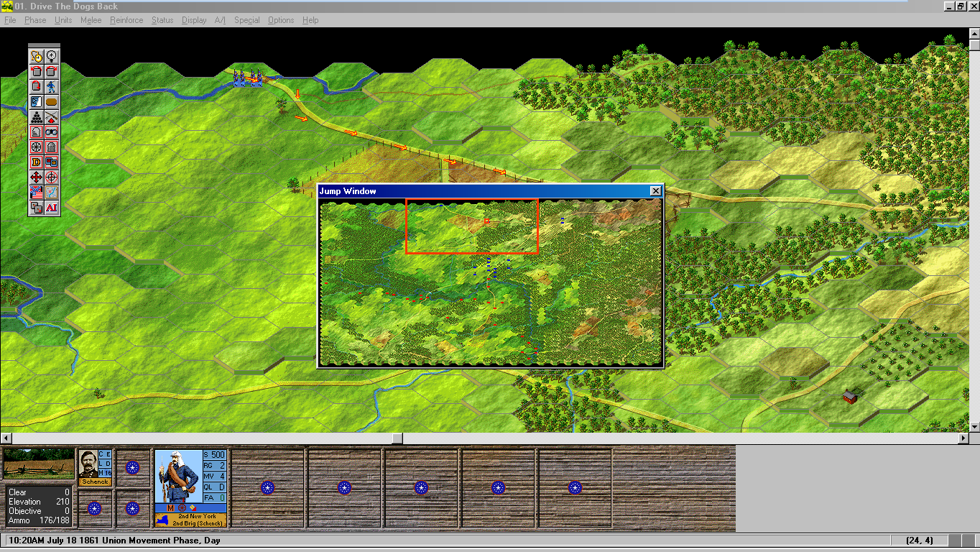980x552 pixels.
Task: Click the small map toolbar icon
Action: click(52, 192)
